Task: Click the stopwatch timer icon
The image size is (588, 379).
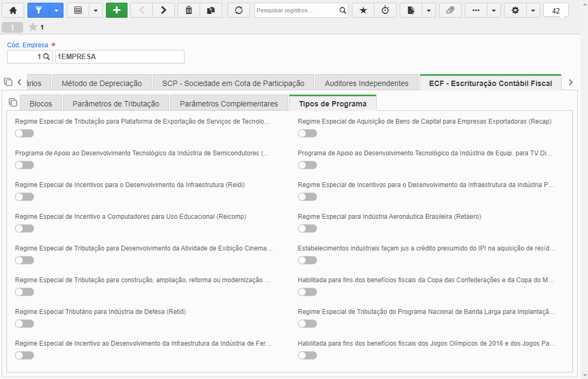Action: pos(385,11)
